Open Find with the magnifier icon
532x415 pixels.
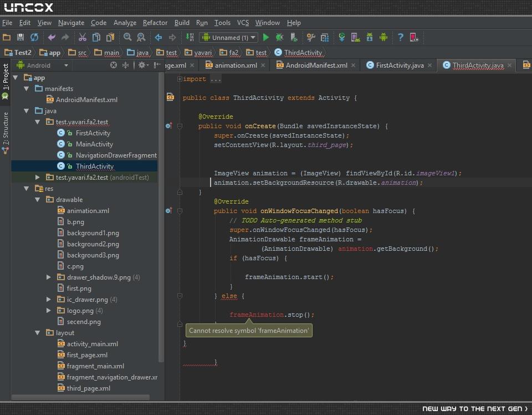(127, 37)
